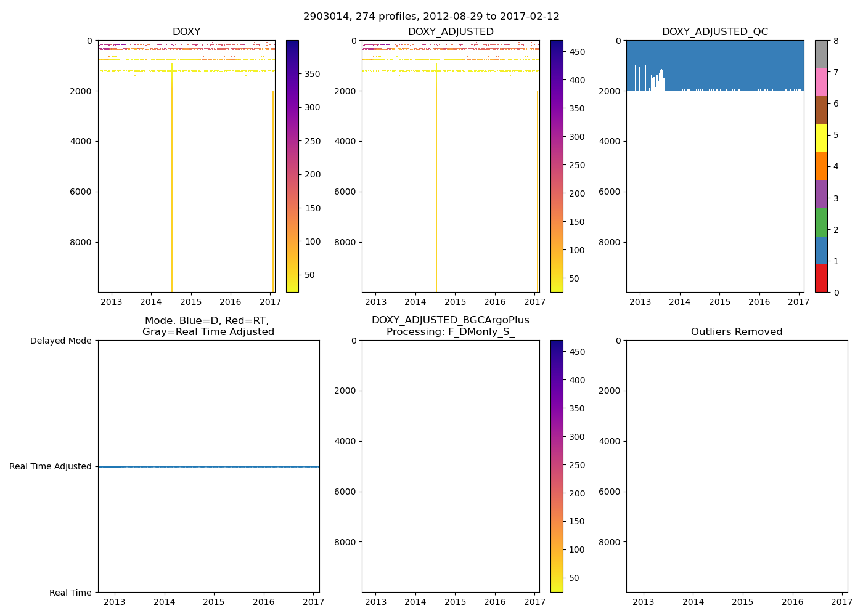Image resolution: width=863 pixels, height=616 pixels.
Task: Click the Real Time Adjusted axis label
Action: point(51,467)
